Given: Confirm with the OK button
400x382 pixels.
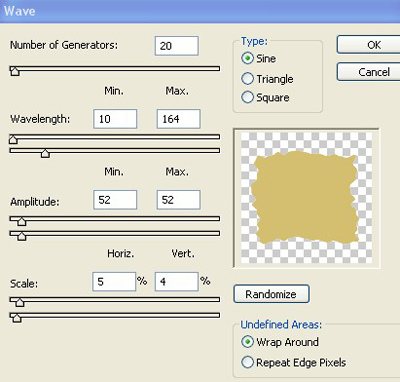Looking at the screenshot, I should pos(369,45).
